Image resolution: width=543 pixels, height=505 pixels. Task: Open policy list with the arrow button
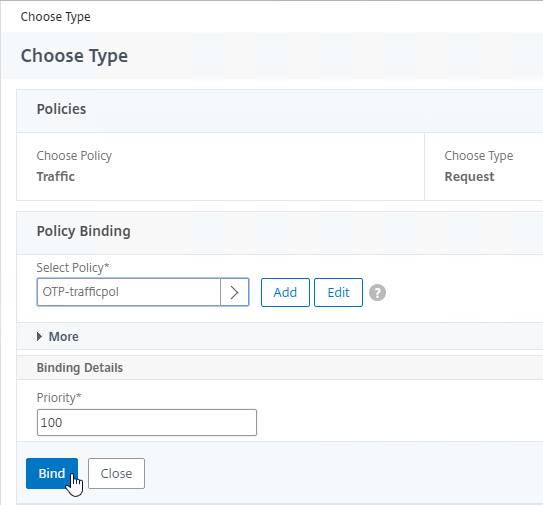[235, 292]
